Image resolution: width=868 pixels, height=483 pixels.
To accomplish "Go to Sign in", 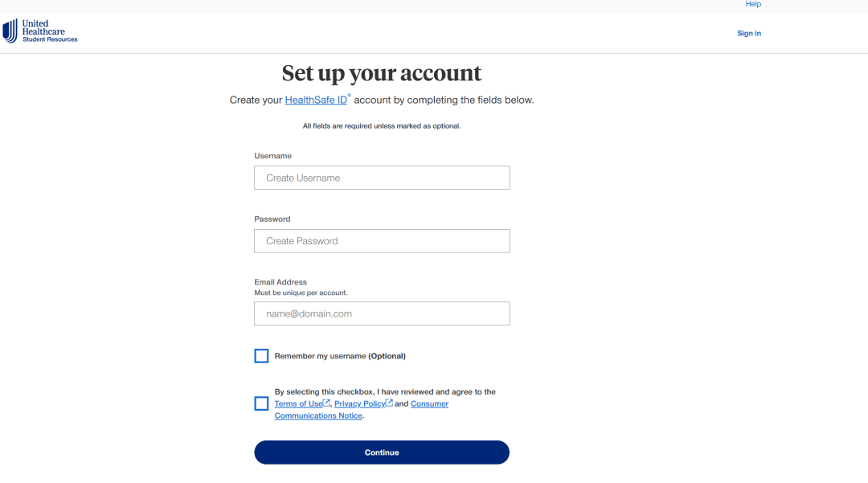I will coord(749,34).
